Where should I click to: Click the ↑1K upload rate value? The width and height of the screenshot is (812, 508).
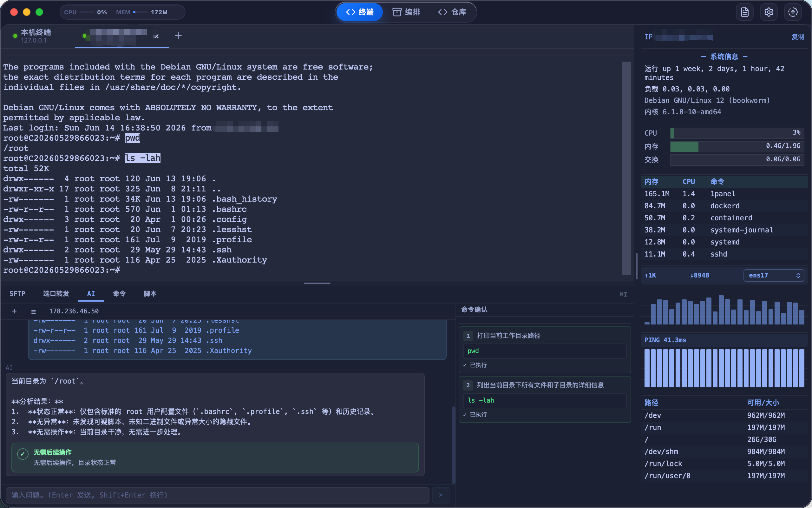click(x=650, y=276)
